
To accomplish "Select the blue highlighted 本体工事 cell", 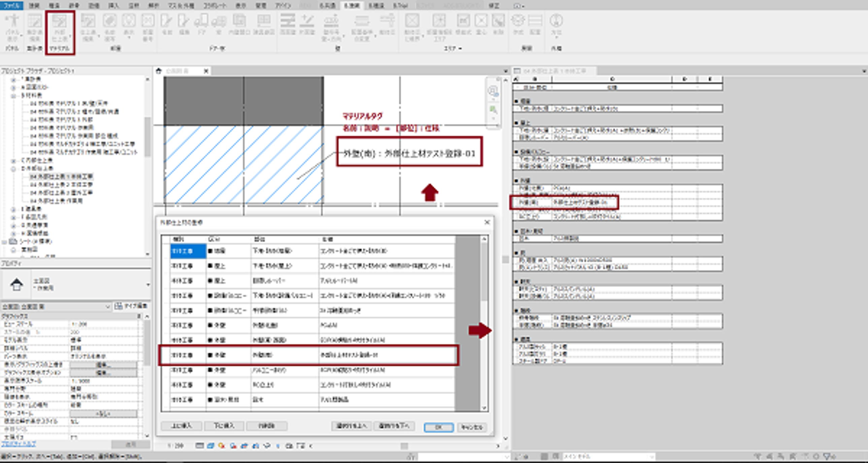I will pyautogui.click(x=188, y=251).
